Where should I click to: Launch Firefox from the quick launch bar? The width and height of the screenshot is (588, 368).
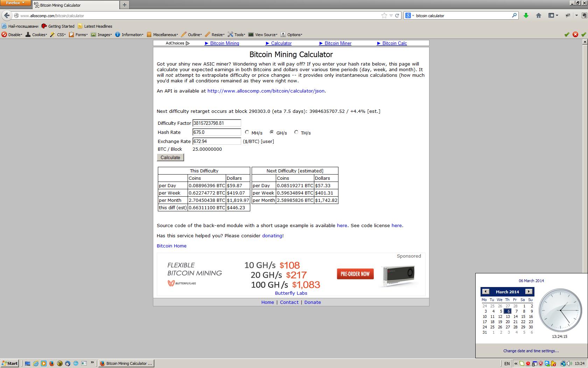(x=52, y=363)
